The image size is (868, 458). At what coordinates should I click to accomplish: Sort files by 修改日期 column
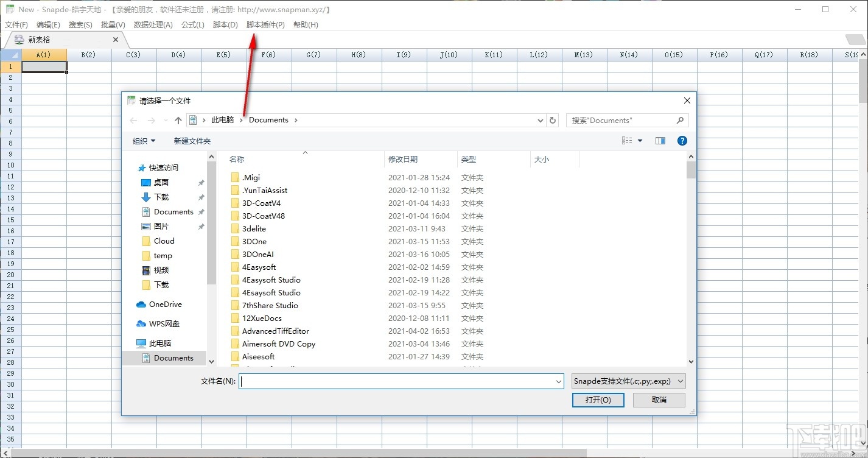click(x=403, y=159)
